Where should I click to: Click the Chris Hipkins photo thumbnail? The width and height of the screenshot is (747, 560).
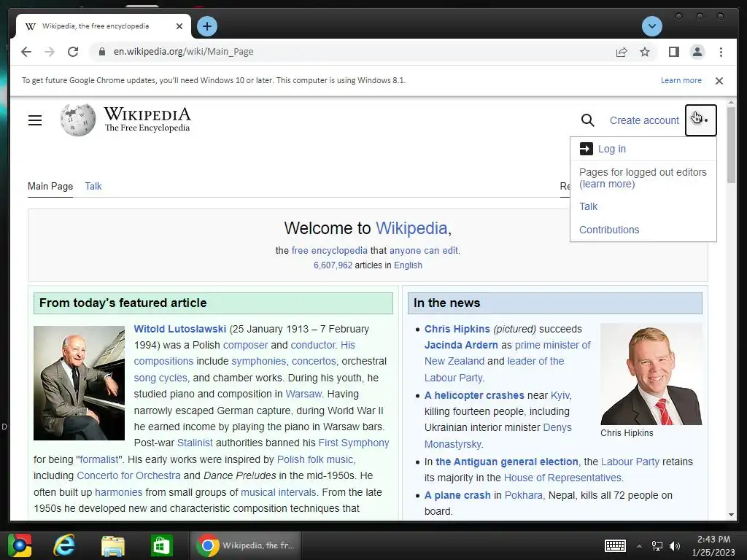[x=651, y=374]
